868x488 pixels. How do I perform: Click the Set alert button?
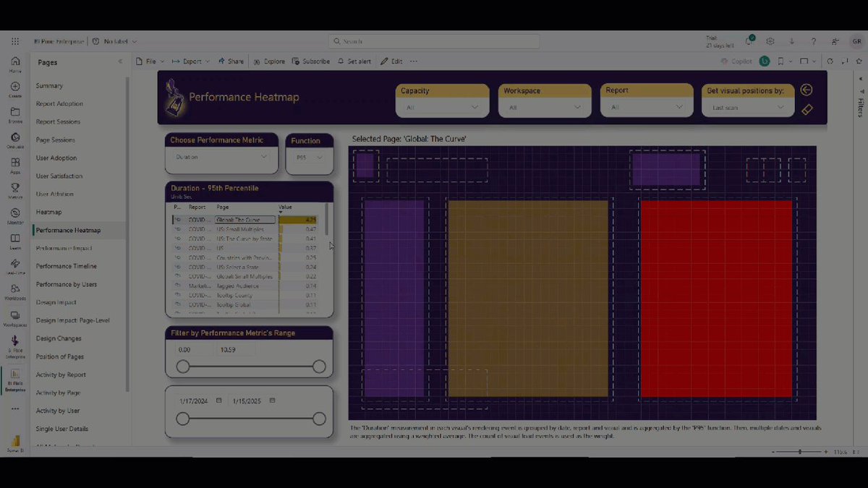click(x=354, y=61)
